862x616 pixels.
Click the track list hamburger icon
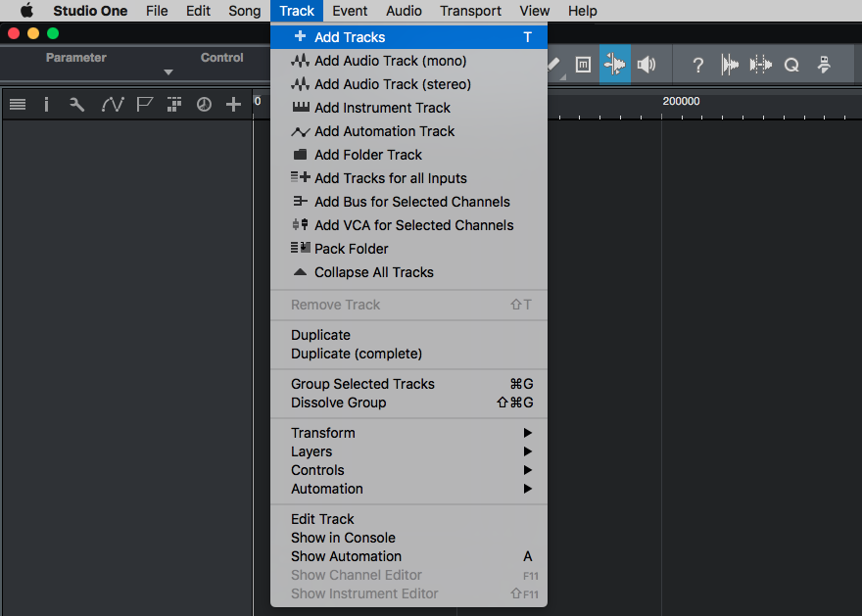18,105
